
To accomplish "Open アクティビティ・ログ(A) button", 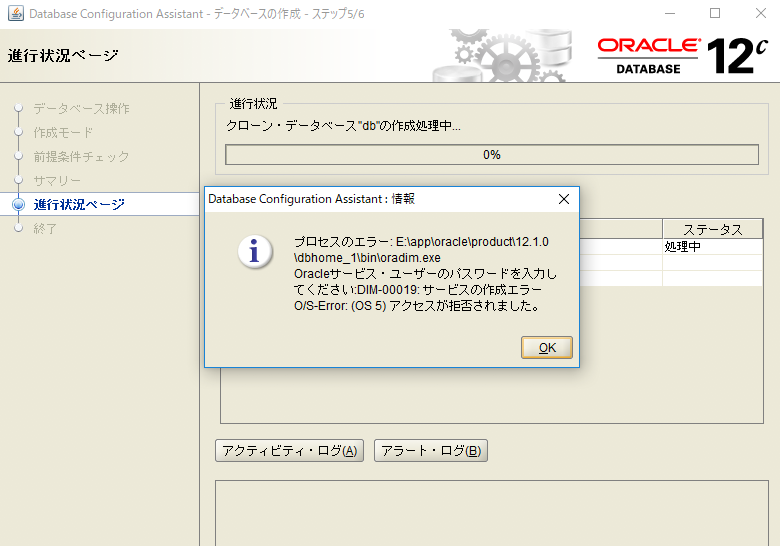I will point(290,451).
